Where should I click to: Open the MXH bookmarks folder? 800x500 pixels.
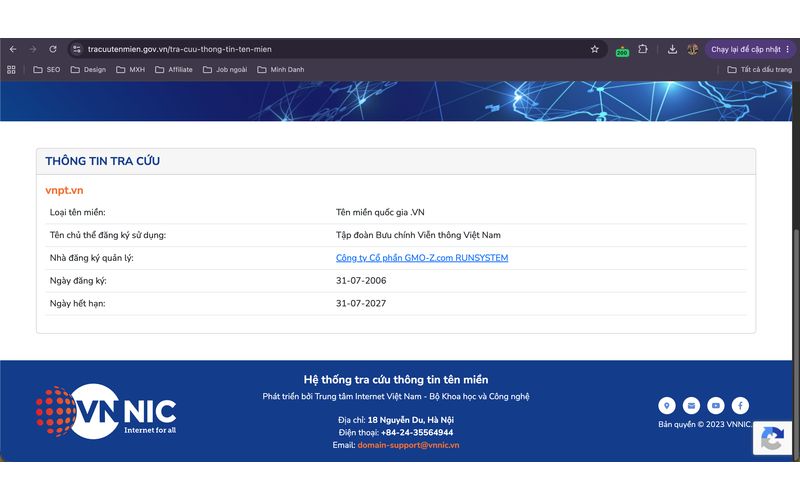pos(131,69)
